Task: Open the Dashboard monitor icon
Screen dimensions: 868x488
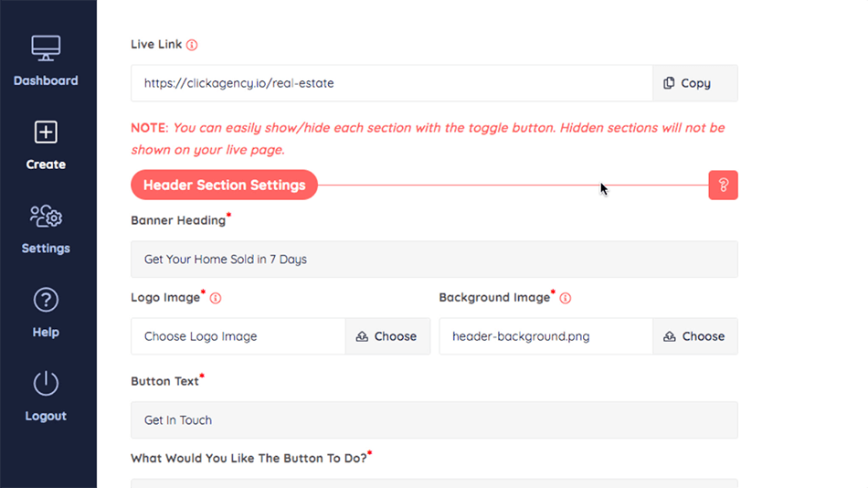Action: tap(46, 48)
